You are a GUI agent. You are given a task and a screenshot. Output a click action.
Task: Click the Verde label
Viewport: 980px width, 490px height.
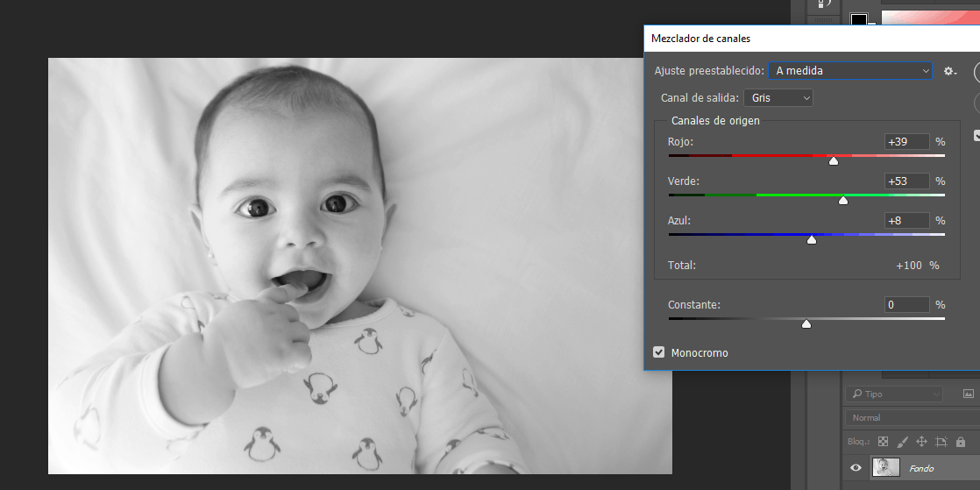coord(683,181)
